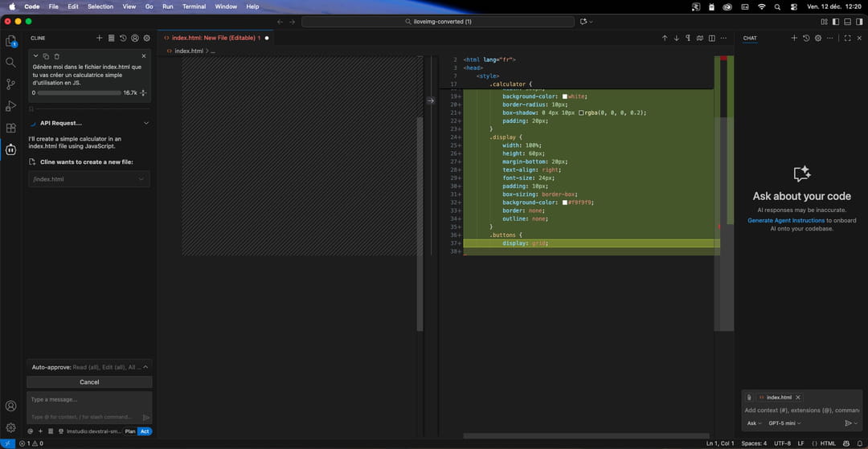This screenshot has width=868, height=449.
Task: Click Cline history icon in panel header
Action: pos(123,38)
